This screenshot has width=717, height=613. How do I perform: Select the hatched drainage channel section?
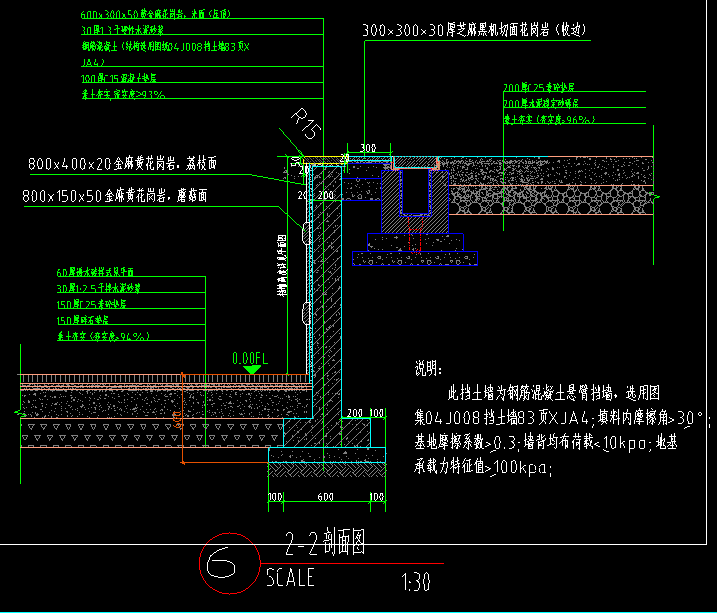pos(415,201)
